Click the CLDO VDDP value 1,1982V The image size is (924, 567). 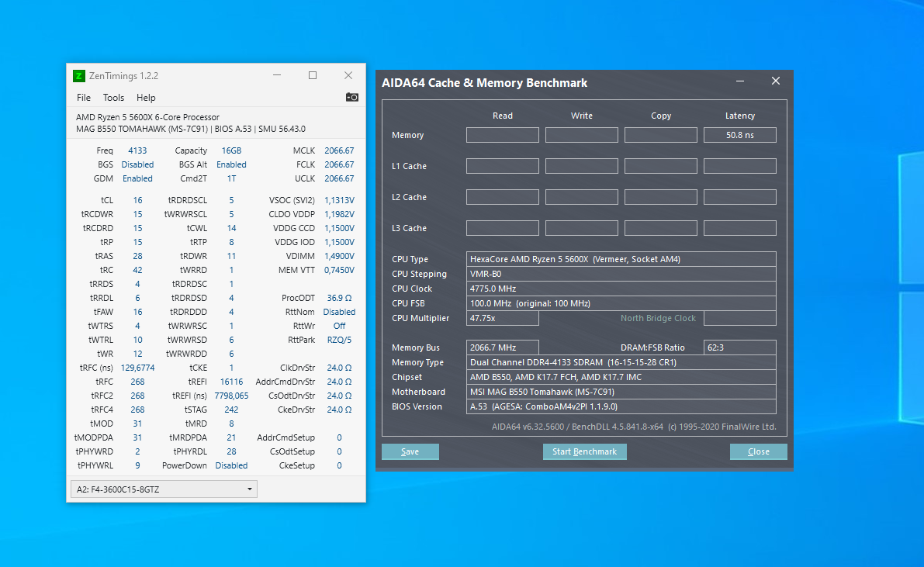point(340,214)
